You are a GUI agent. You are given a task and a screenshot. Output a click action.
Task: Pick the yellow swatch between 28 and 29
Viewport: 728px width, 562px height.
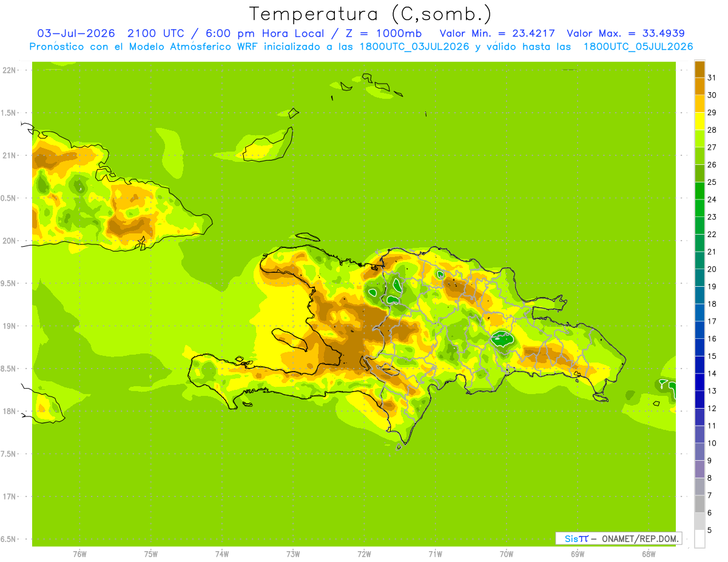[x=699, y=121]
